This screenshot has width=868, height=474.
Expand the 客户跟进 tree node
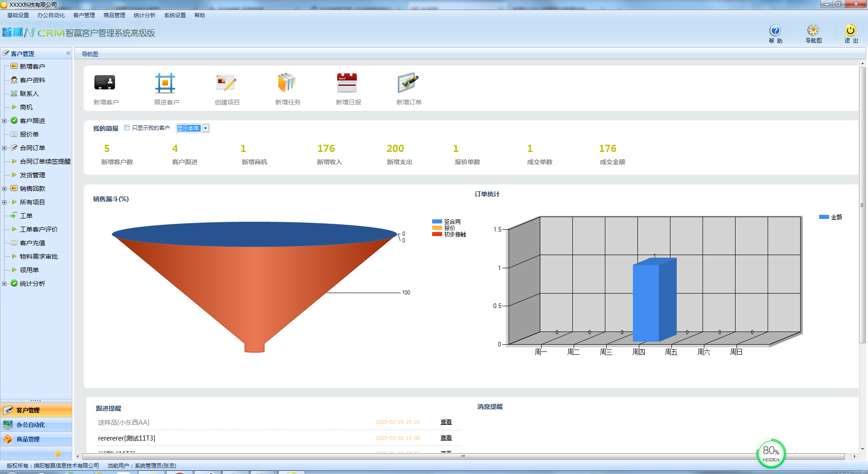click(5, 121)
